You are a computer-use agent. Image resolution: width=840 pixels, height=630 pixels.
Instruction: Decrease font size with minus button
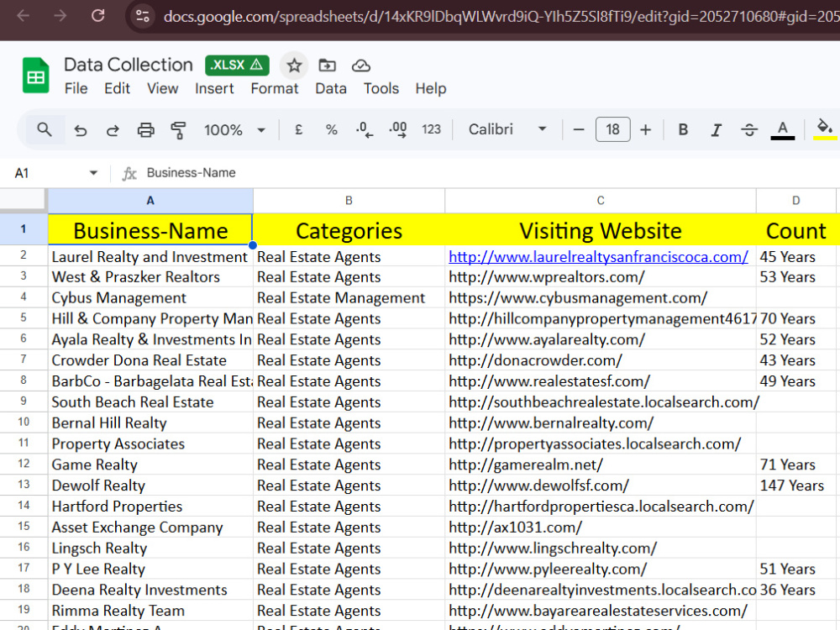578,129
